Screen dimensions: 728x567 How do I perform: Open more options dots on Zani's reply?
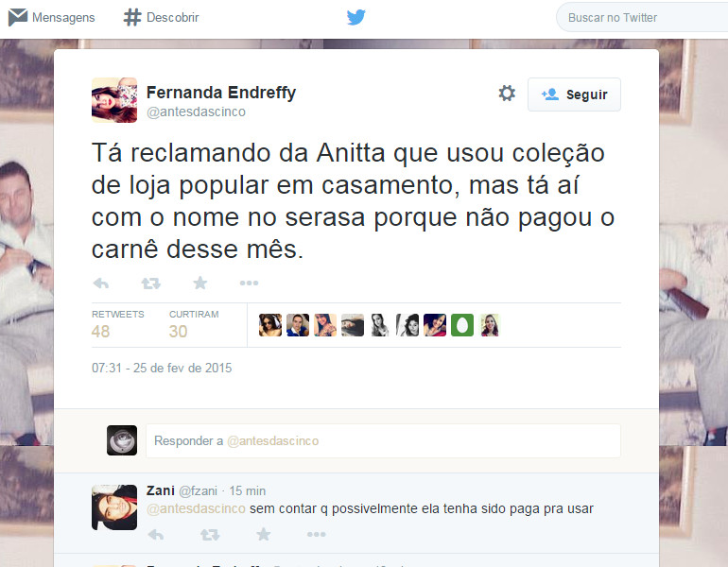(x=316, y=535)
